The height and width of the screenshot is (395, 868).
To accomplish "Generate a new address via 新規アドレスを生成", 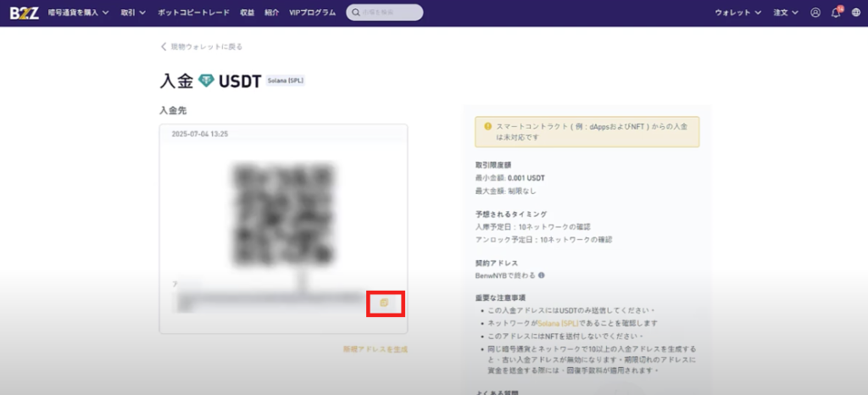I will click(x=376, y=349).
